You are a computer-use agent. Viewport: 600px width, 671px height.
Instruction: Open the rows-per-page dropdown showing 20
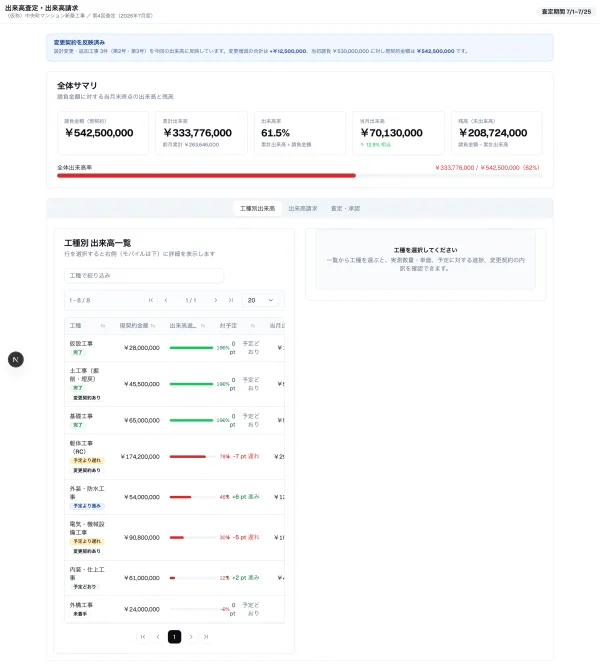pos(261,300)
